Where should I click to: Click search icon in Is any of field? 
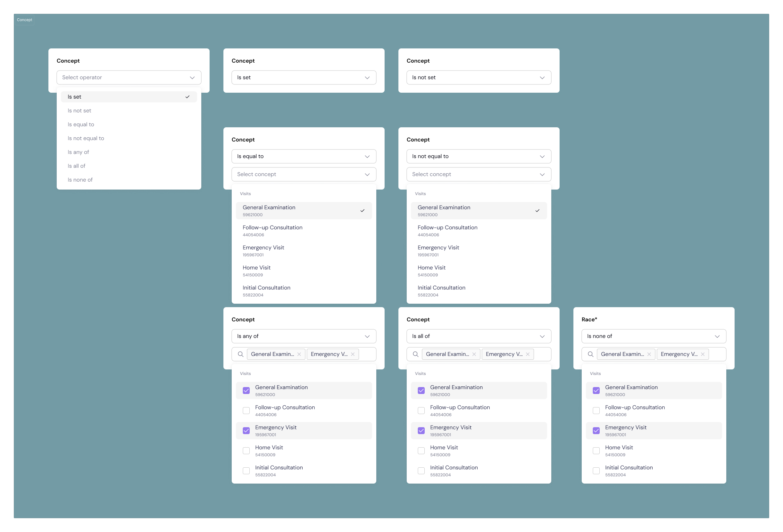tap(241, 354)
